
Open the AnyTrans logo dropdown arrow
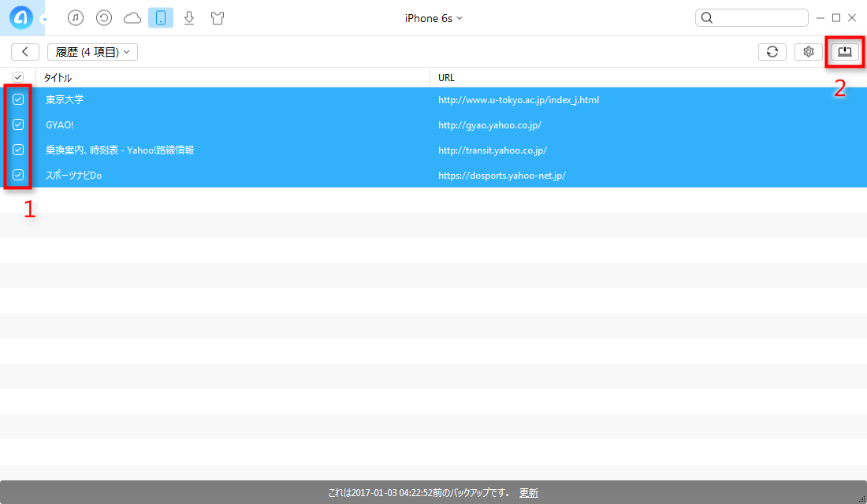44,20
